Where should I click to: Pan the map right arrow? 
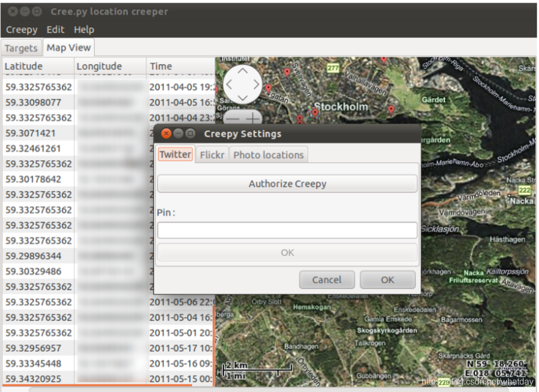(x=256, y=84)
